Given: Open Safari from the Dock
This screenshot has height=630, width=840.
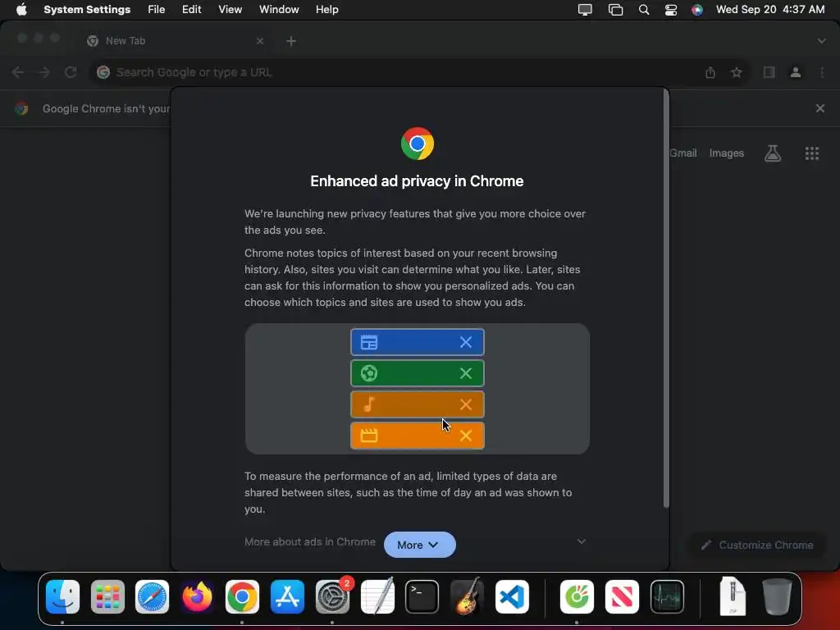Looking at the screenshot, I should point(152,596).
